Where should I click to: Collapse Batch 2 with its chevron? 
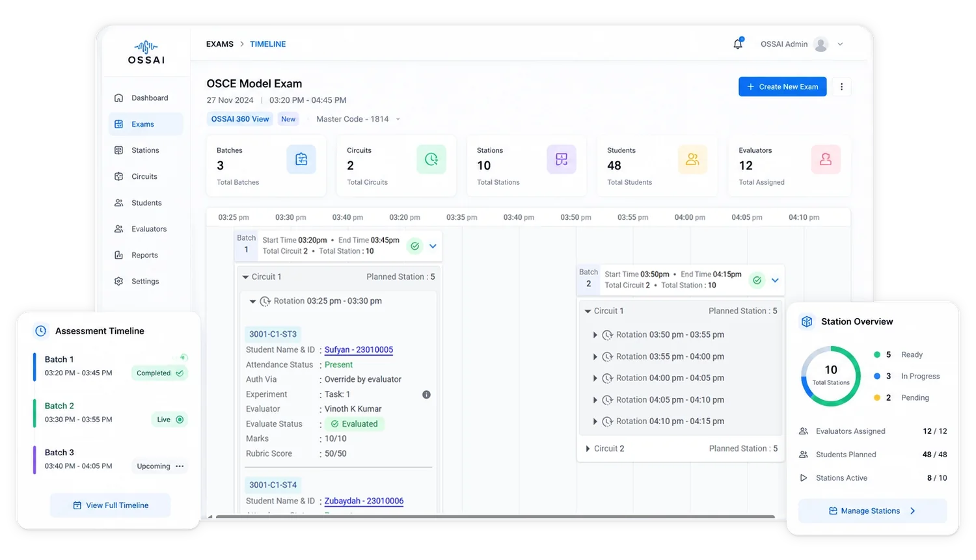[x=775, y=280]
